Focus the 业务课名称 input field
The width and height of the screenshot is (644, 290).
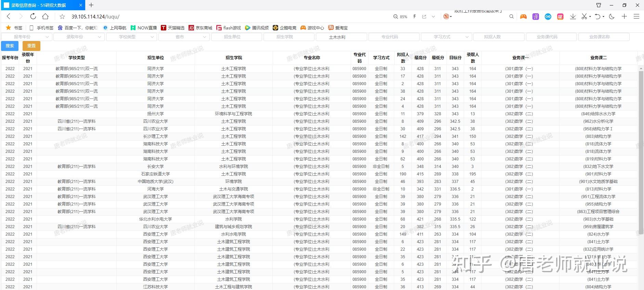click(x=604, y=37)
